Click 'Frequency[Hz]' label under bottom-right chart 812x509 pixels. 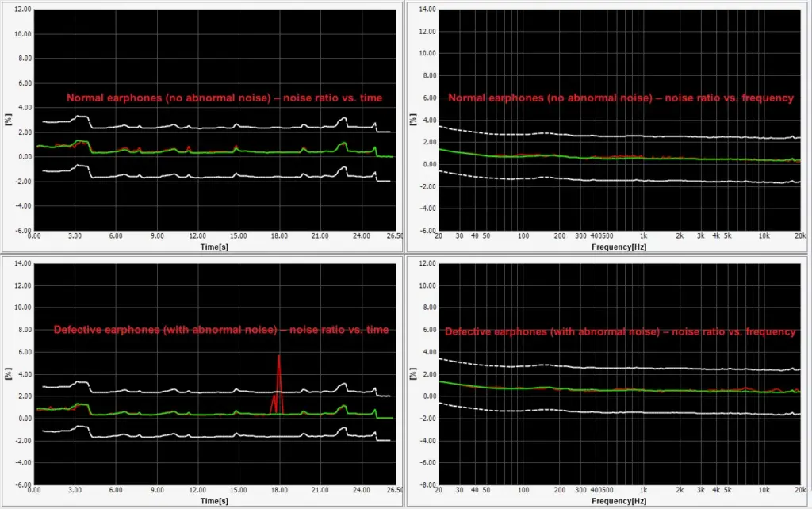(619, 500)
